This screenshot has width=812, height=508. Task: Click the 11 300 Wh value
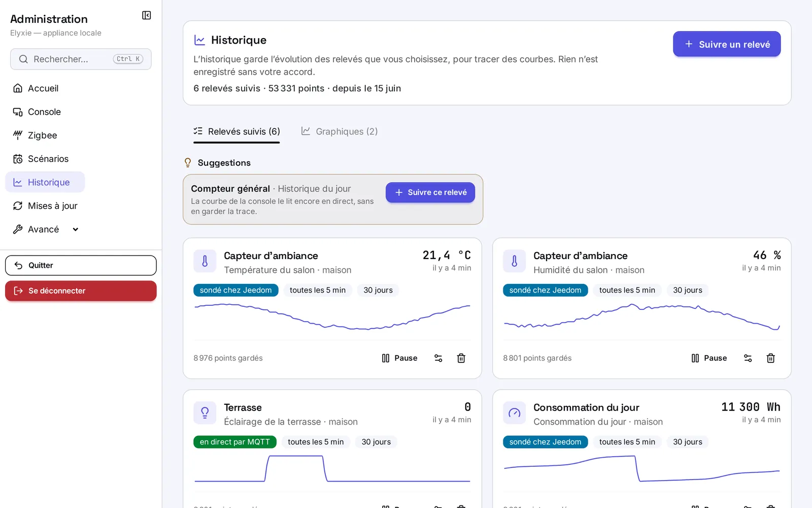tap(751, 407)
